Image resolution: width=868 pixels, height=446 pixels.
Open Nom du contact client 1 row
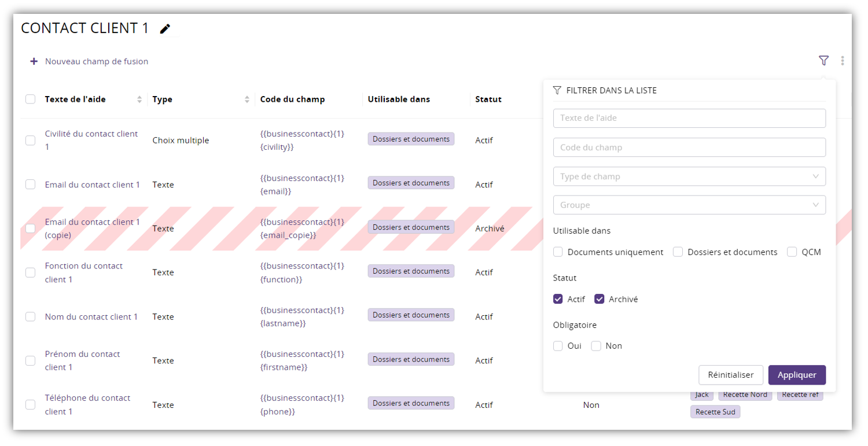click(91, 316)
